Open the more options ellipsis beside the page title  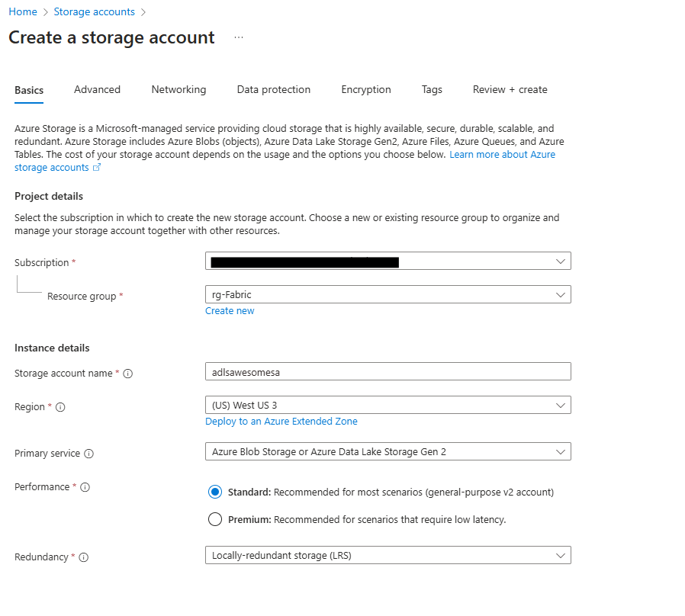click(x=239, y=37)
